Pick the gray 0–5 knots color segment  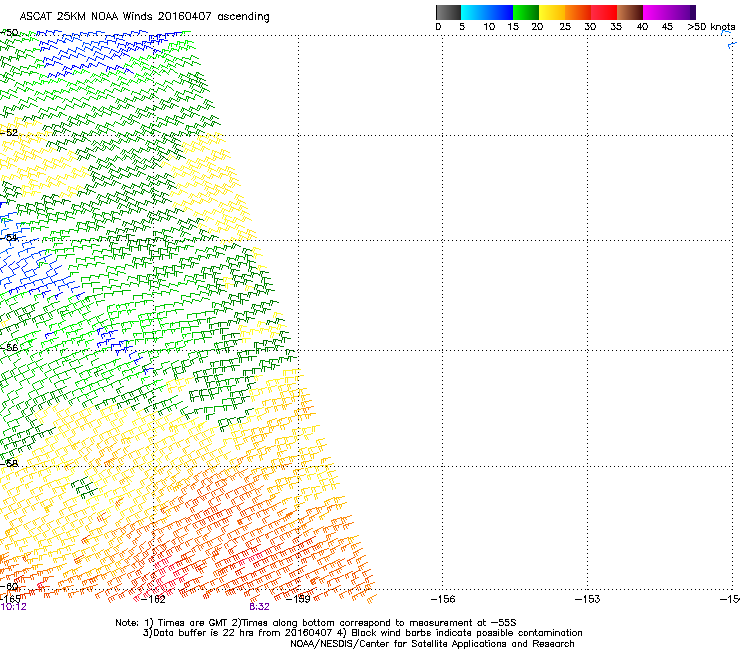pyautogui.click(x=448, y=12)
